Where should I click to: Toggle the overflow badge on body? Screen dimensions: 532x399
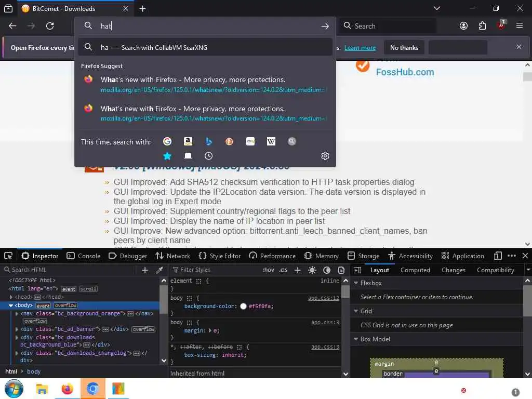pyautogui.click(x=66, y=305)
